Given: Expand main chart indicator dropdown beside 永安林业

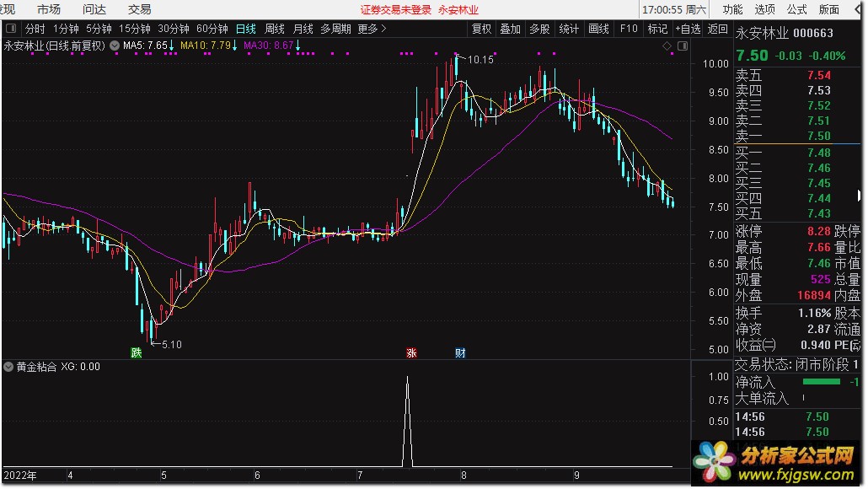Looking at the screenshot, I should coord(115,46).
